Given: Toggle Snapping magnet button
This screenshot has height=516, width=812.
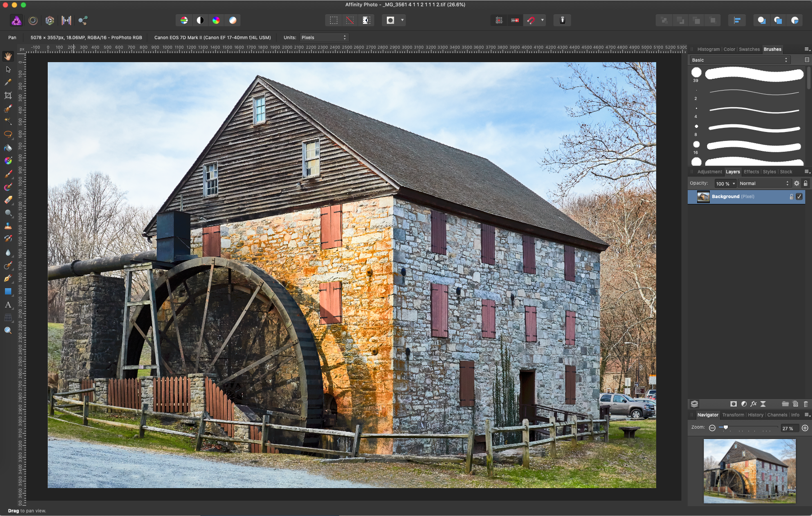Looking at the screenshot, I should click(x=531, y=20).
